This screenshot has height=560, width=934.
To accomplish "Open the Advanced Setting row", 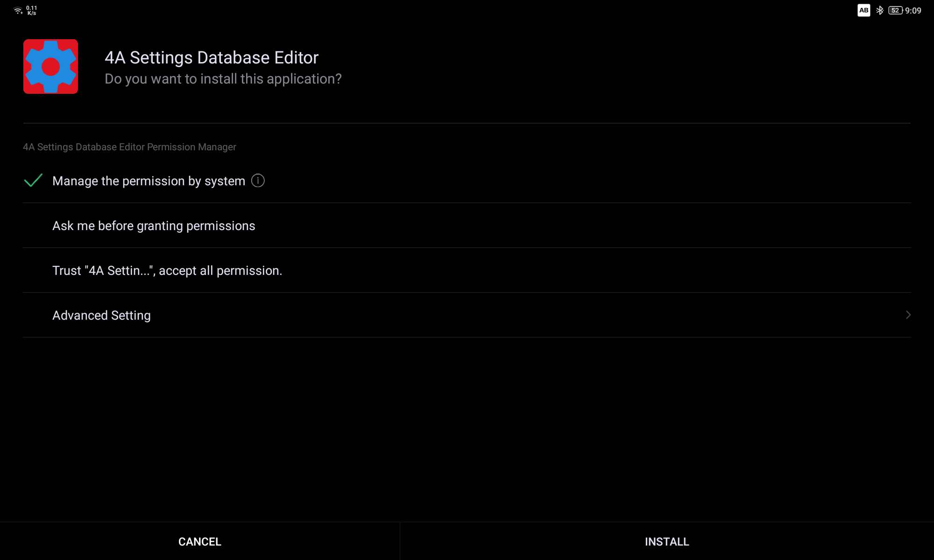I will (101, 315).
